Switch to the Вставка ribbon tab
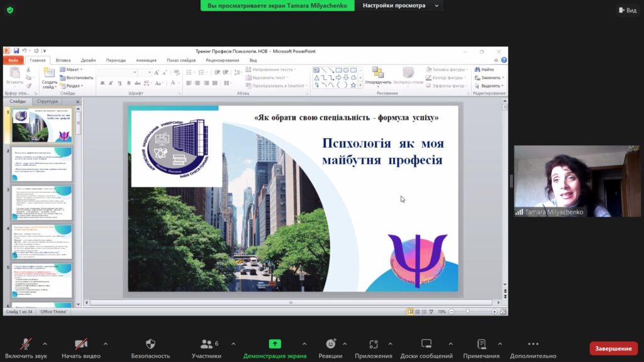 point(64,60)
